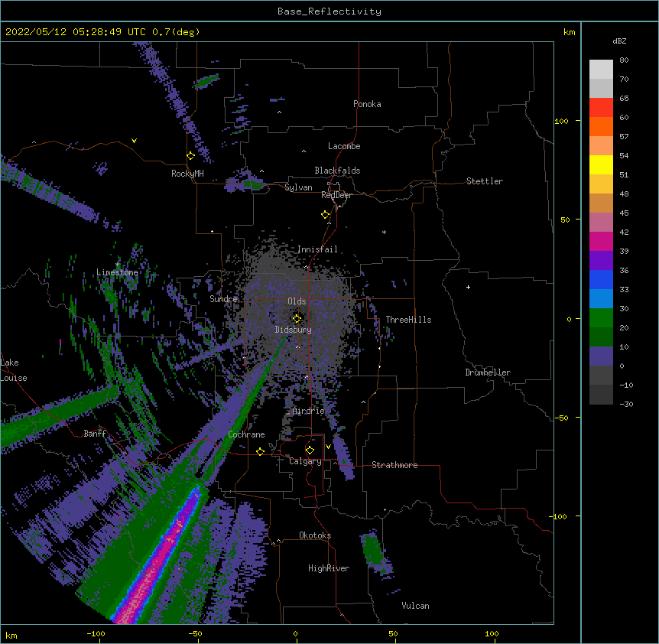Click the RedDeer city label
659x644 pixels.
336,195
